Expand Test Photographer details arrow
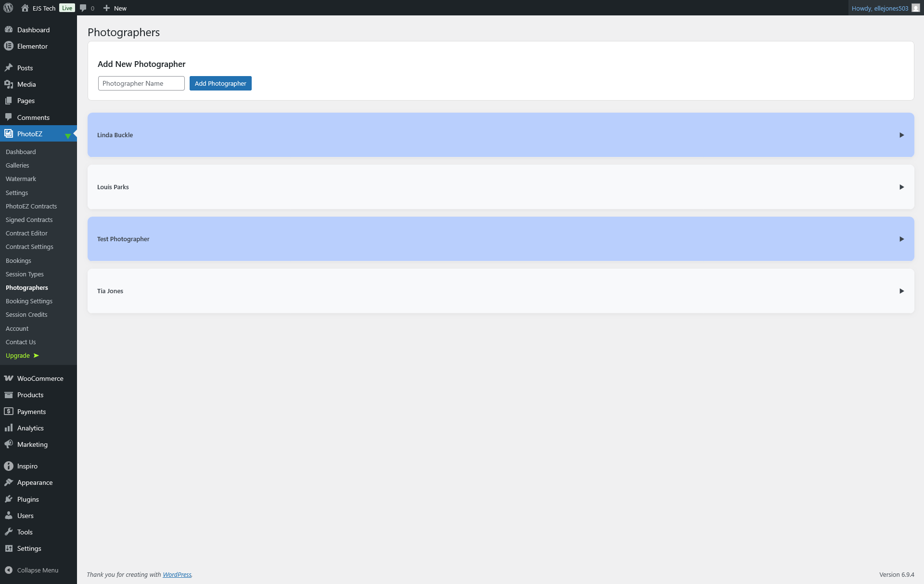This screenshot has height=584, width=924. tap(901, 239)
